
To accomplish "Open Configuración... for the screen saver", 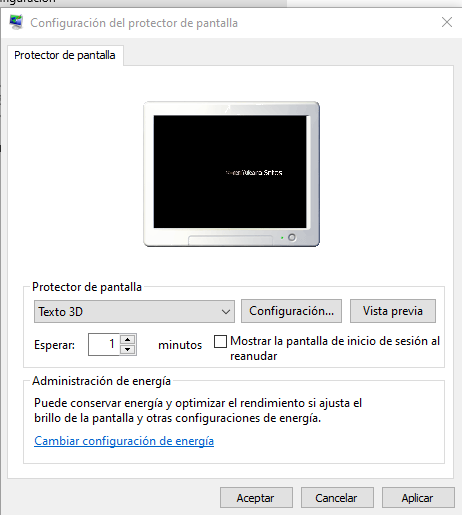I will pyautogui.click(x=291, y=311).
